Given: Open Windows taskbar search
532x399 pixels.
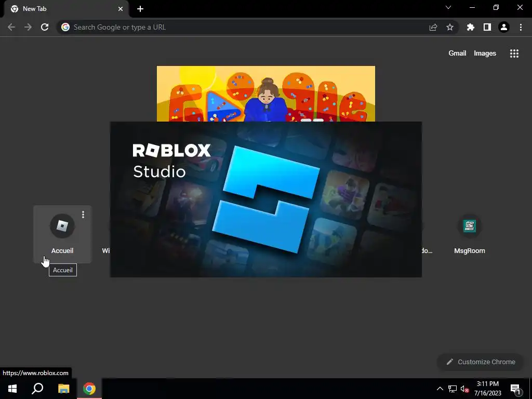Looking at the screenshot, I should click(37, 389).
